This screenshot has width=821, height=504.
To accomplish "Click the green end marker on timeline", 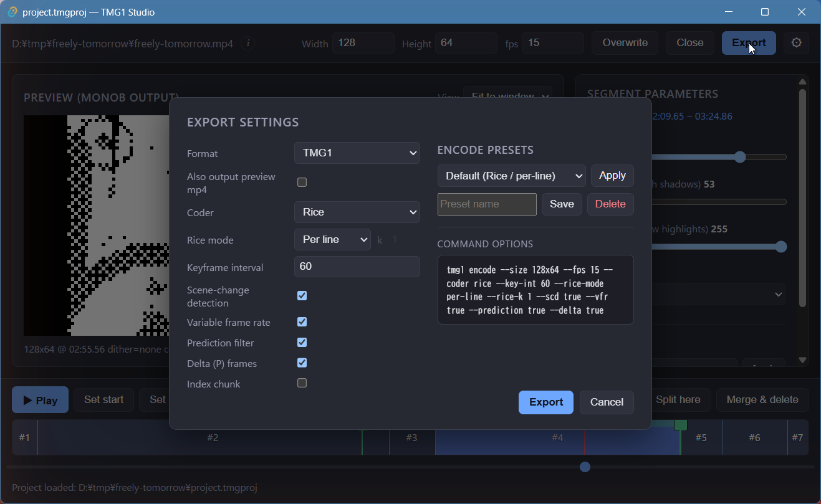I will click(x=680, y=426).
